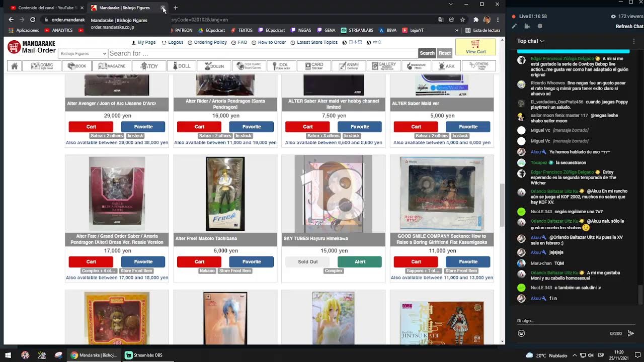This screenshot has width=644, height=362.
Task: Click the Search button
Action: pyautogui.click(x=427, y=53)
